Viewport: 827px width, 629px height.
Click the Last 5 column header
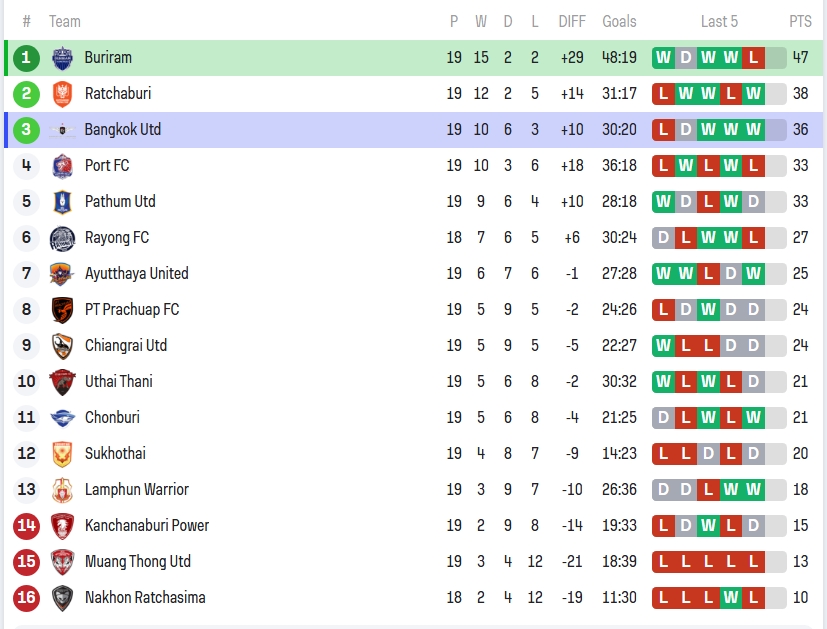pyautogui.click(x=719, y=21)
